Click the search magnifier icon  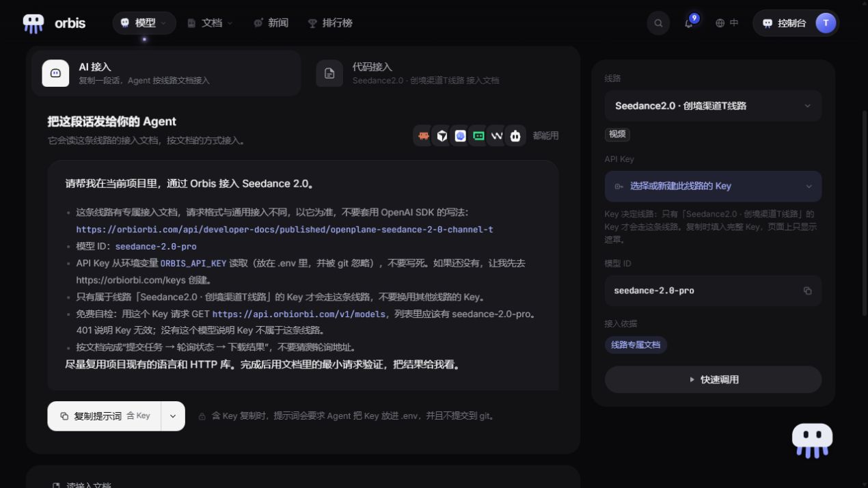tap(658, 23)
